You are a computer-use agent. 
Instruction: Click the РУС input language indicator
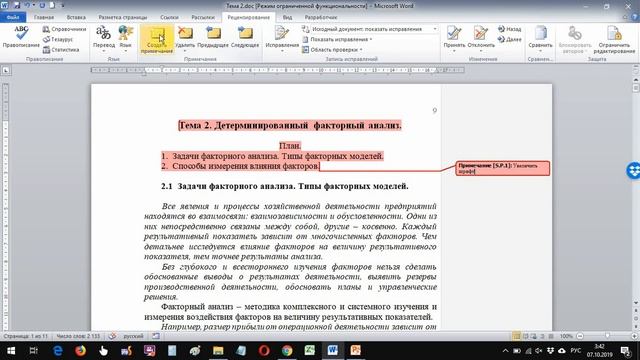tap(576, 351)
